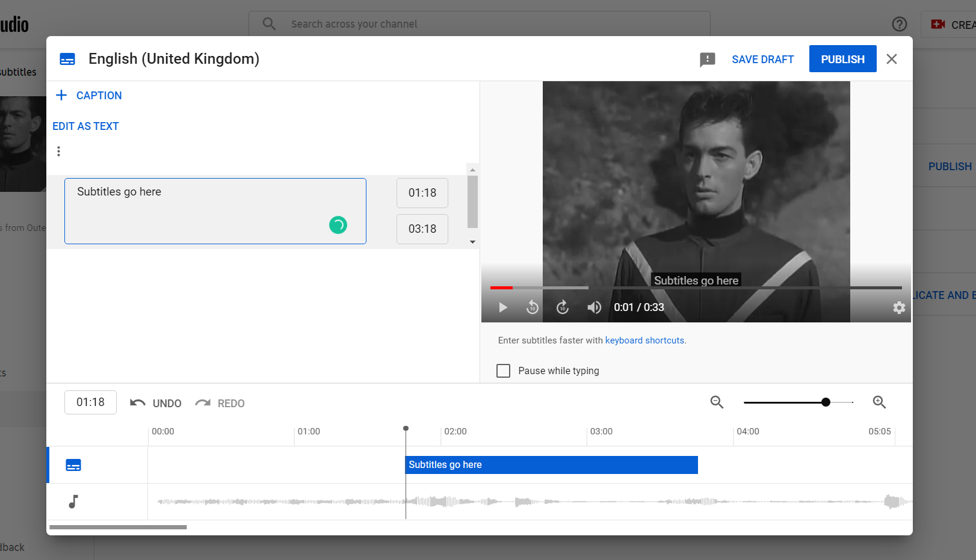Image resolution: width=976 pixels, height=560 pixels.
Task: Open the keyboard shortcuts link
Action: 644,340
